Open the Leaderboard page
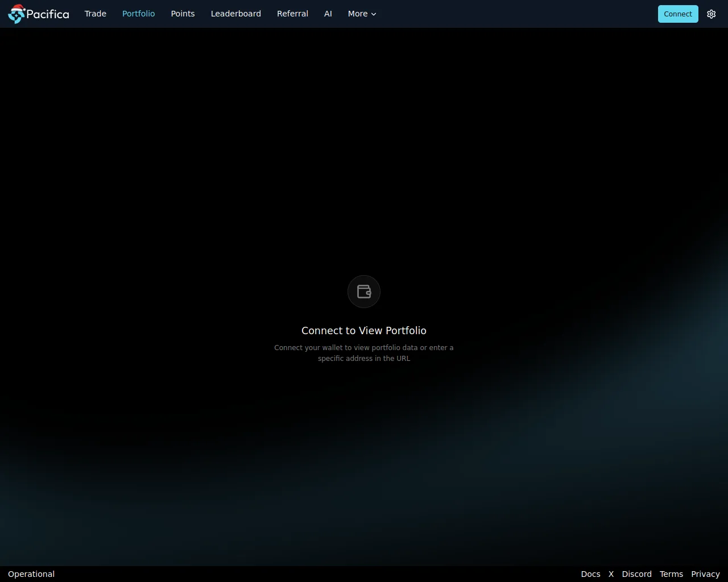Image resolution: width=728 pixels, height=582 pixels. 236,14
